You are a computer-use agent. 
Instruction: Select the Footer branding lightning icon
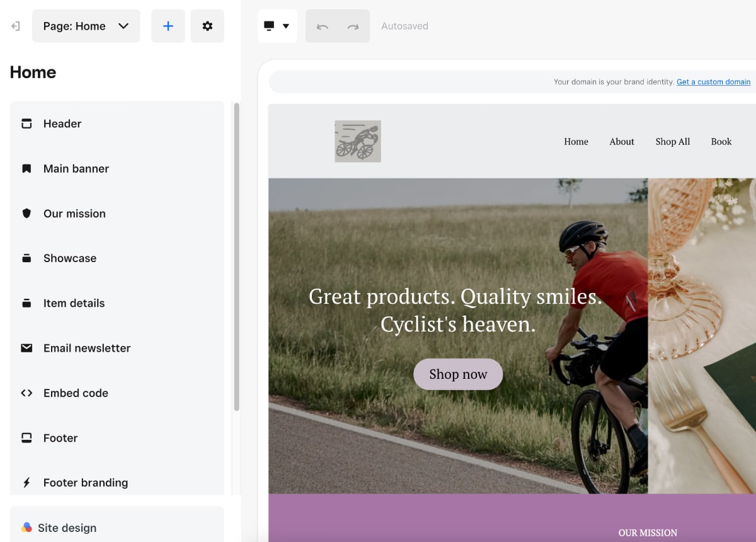point(26,483)
